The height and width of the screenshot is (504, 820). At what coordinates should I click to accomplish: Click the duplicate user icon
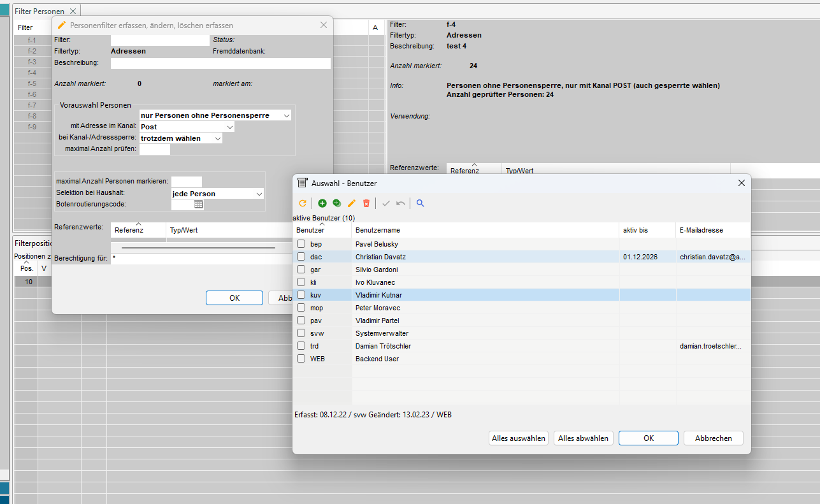pyautogui.click(x=336, y=203)
